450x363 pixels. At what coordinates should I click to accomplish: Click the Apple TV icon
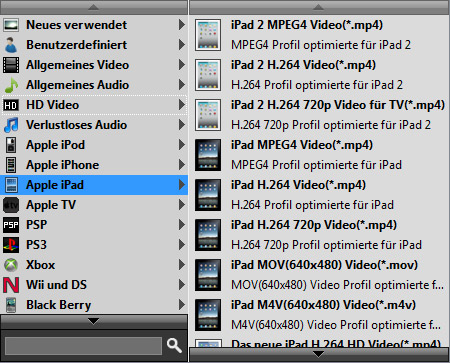coord(11,205)
